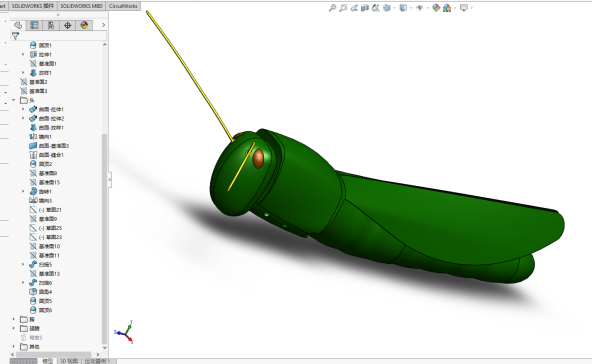Screen dimensions: 592x364
Task: Open the DisplayManager color sphere tab
Action: pyautogui.click(x=84, y=25)
